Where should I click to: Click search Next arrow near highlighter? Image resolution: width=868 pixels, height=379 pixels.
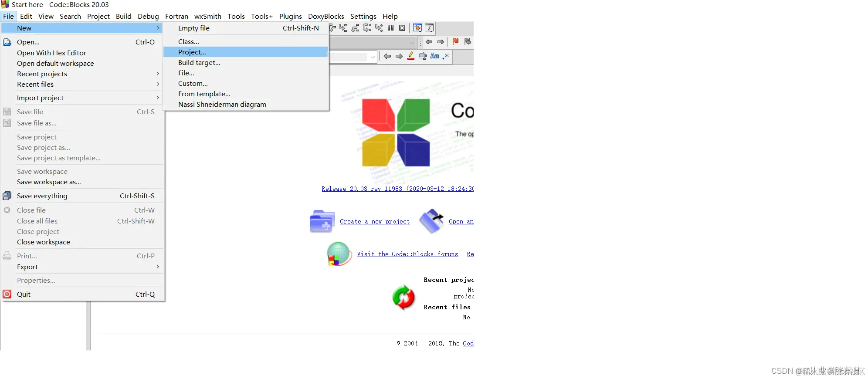[x=399, y=56]
